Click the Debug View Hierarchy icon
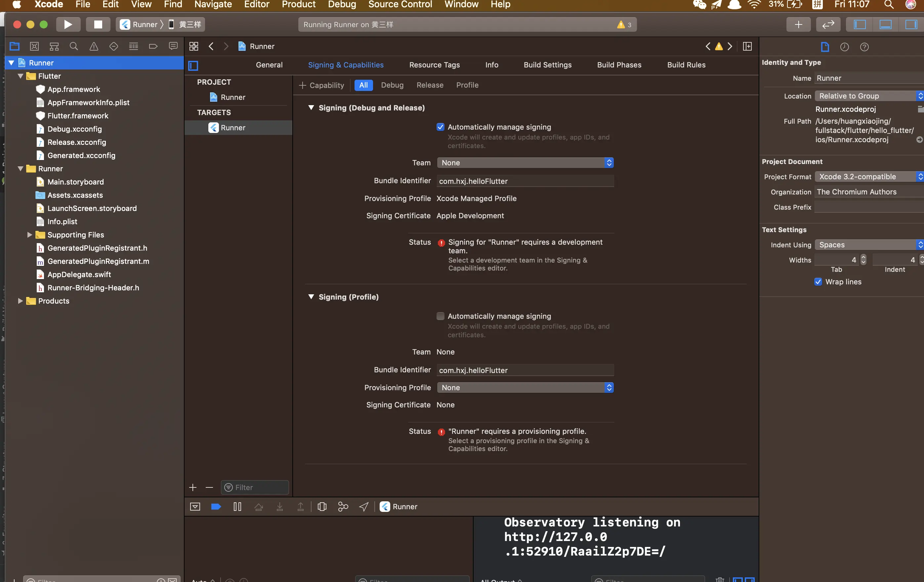 click(x=322, y=507)
